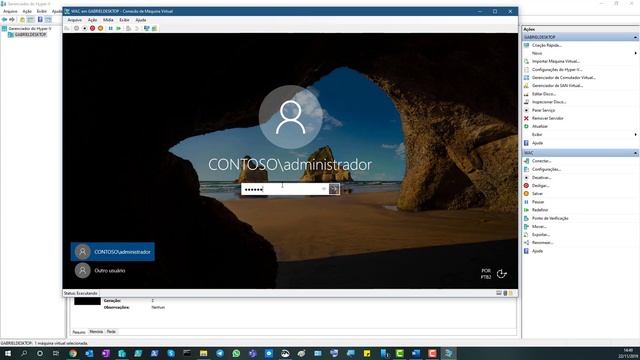Switch to the Memória tab
The width and height of the screenshot is (640, 360).
click(96, 331)
